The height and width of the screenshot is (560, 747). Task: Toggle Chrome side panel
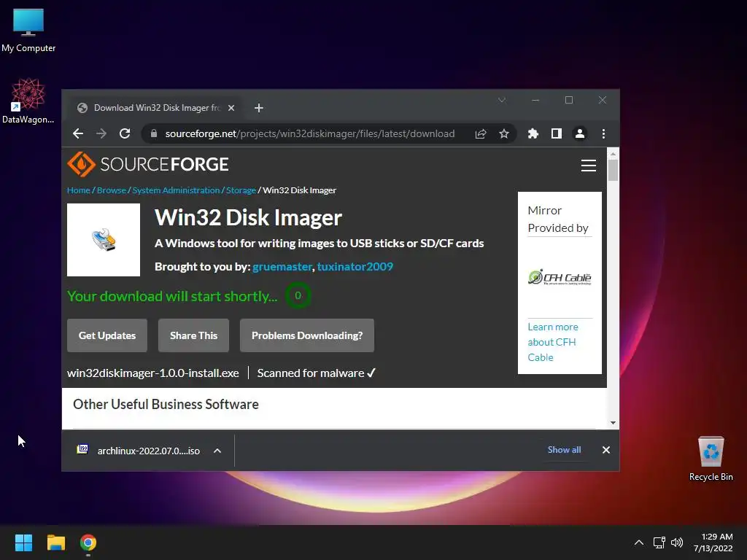point(557,134)
